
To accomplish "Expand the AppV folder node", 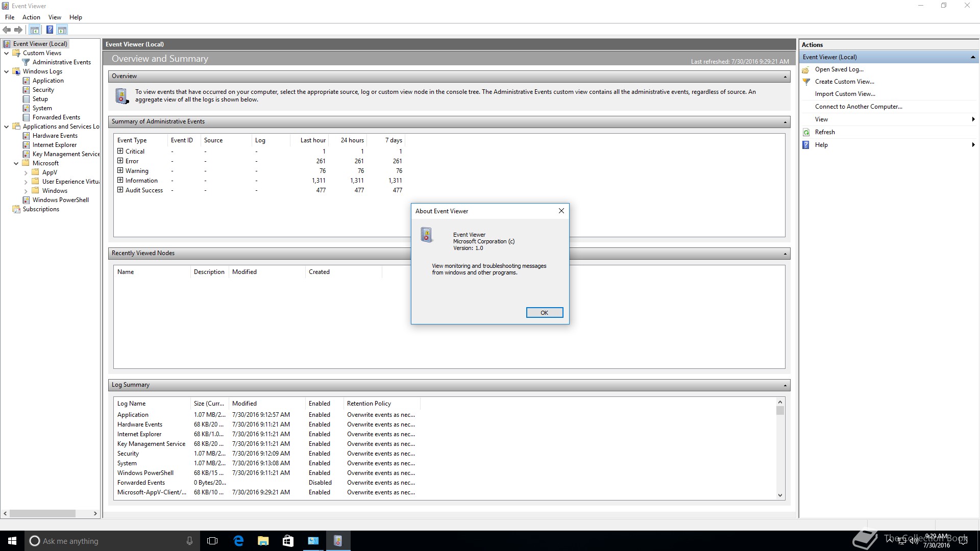I will point(26,172).
